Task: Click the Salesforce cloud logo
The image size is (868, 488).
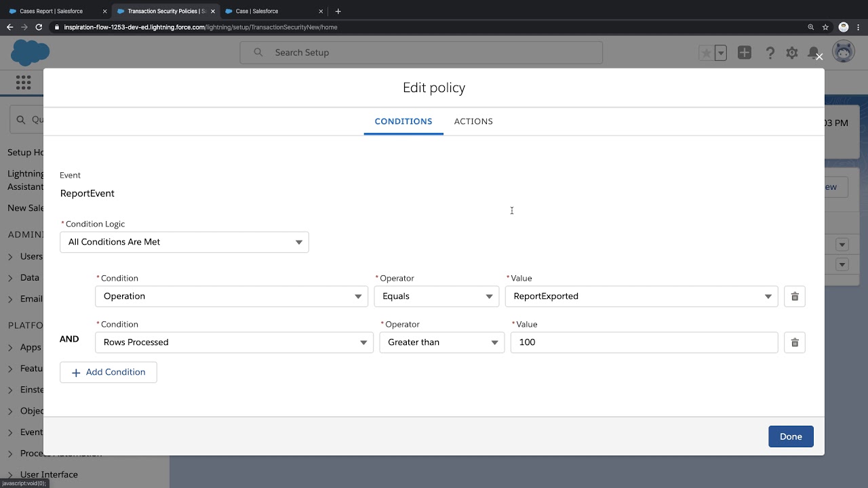Action: [31, 52]
